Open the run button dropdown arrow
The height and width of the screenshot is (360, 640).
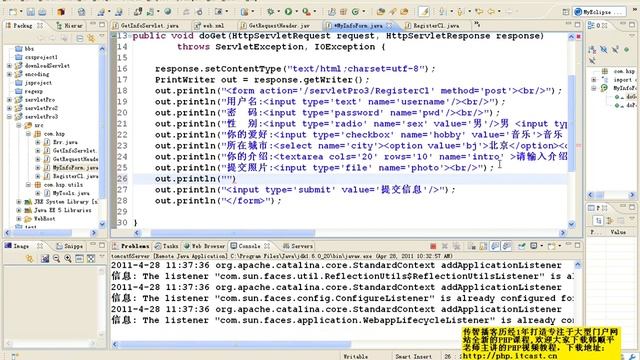[x=297, y=12]
